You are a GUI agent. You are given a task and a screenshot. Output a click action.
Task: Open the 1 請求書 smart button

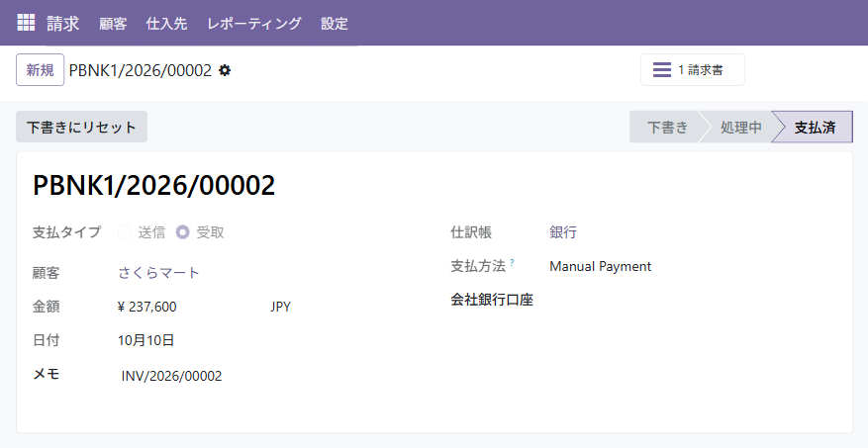693,69
